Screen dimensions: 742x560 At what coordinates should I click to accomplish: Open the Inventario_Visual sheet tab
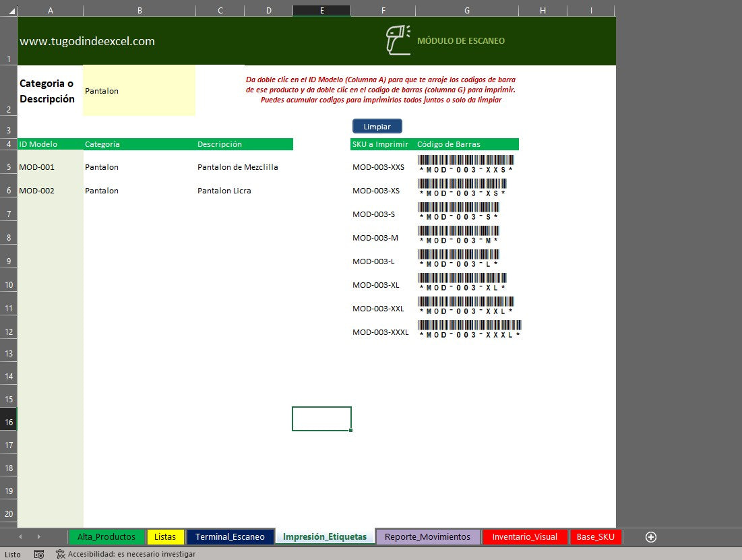click(x=524, y=537)
